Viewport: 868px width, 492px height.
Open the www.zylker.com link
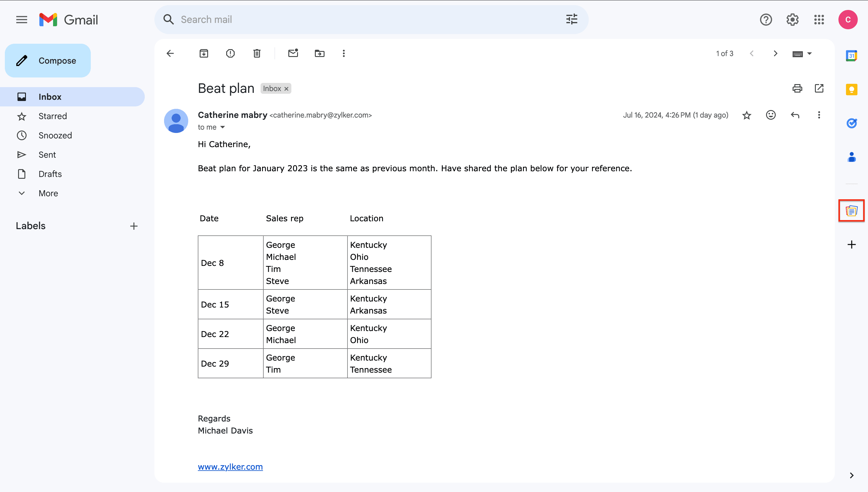pos(230,467)
